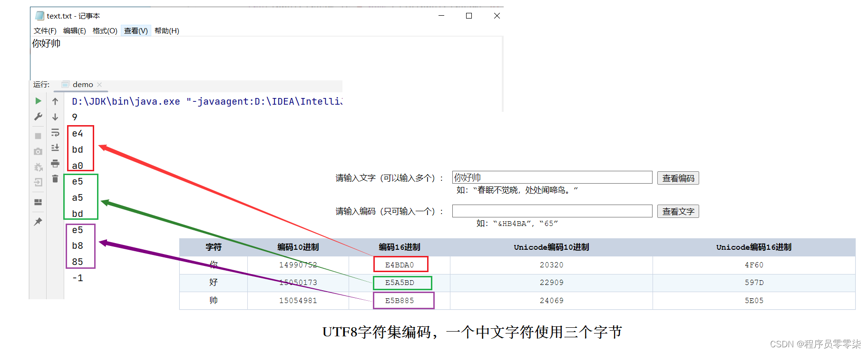Click table cell E4BDA0
The width and height of the screenshot is (868, 353).
point(400,265)
